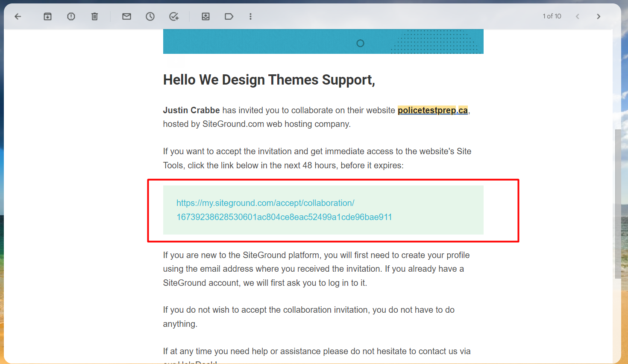Report this email as spam

point(71,17)
